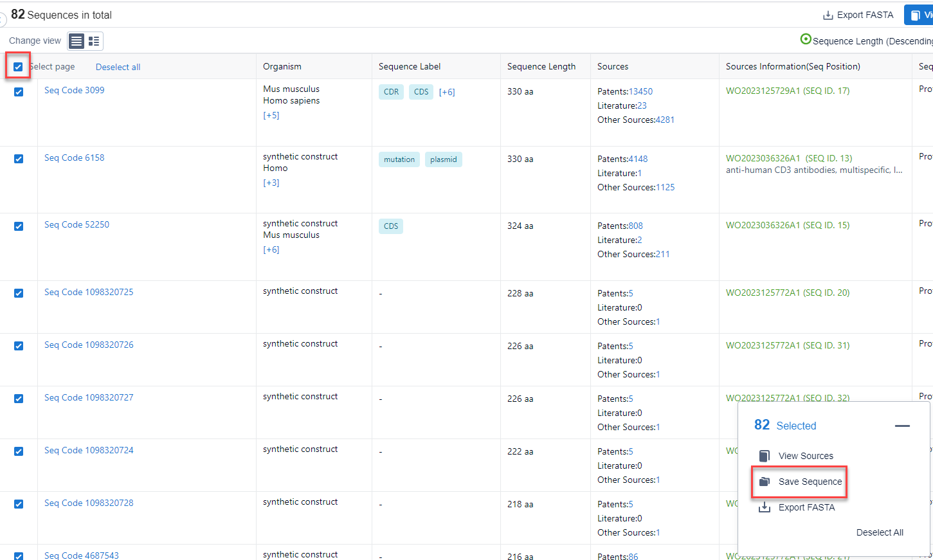Open patent WO2023036326A1 SEQ ID. 13
The width and height of the screenshot is (933, 560).
pyautogui.click(x=789, y=158)
